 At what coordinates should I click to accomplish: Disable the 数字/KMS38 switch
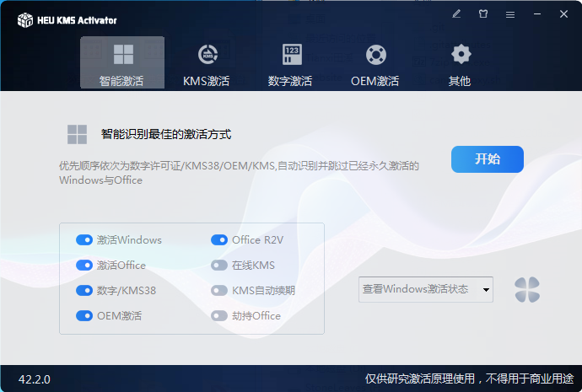[84, 290]
